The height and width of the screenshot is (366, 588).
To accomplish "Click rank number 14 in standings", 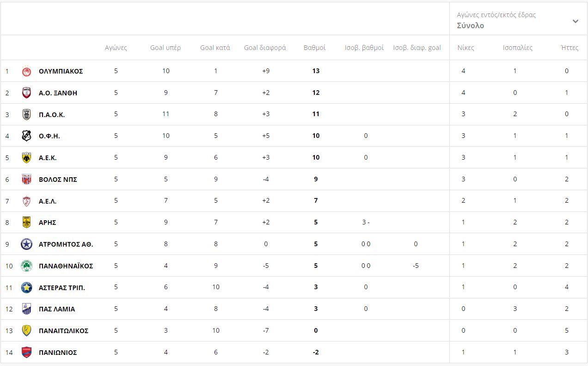I will click(x=8, y=353).
